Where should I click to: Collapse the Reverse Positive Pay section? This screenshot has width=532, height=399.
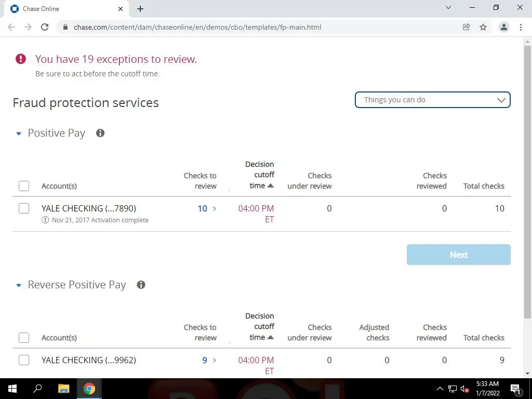pyautogui.click(x=19, y=285)
